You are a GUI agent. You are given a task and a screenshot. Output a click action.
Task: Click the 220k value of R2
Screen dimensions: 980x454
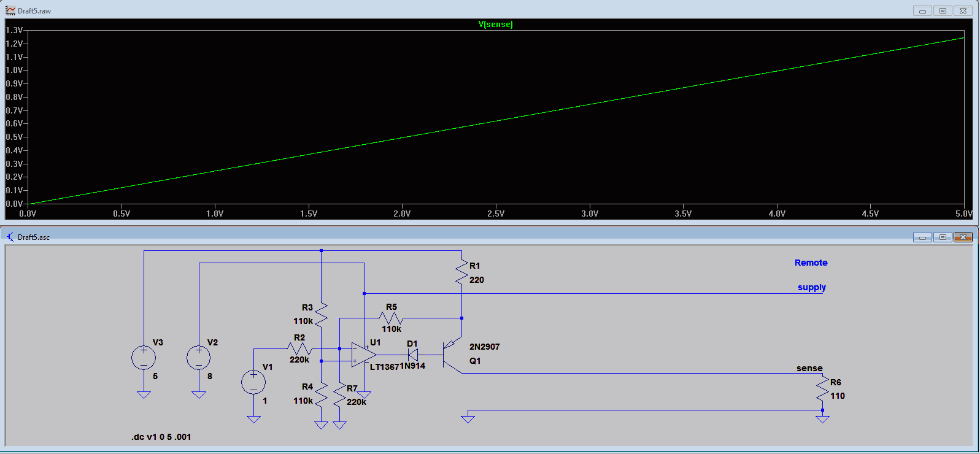click(299, 360)
